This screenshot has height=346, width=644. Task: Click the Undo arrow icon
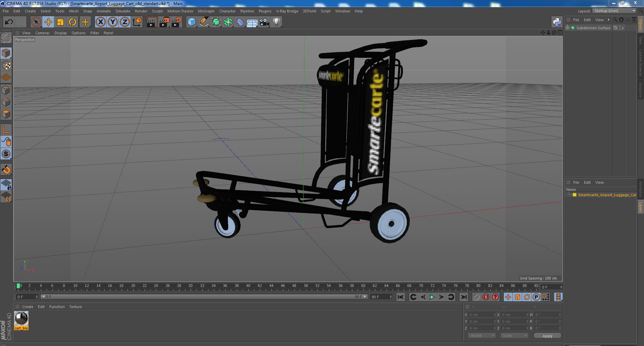[9, 22]
